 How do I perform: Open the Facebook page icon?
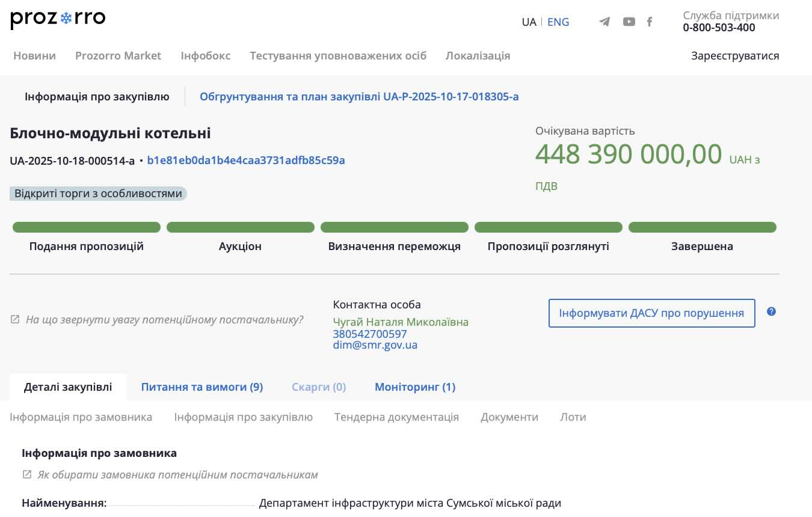(x=650, y=22)
